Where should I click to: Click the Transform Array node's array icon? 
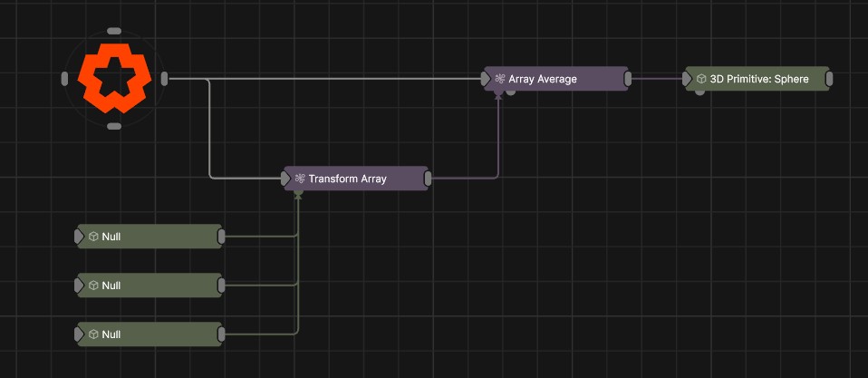coord(299,179)
